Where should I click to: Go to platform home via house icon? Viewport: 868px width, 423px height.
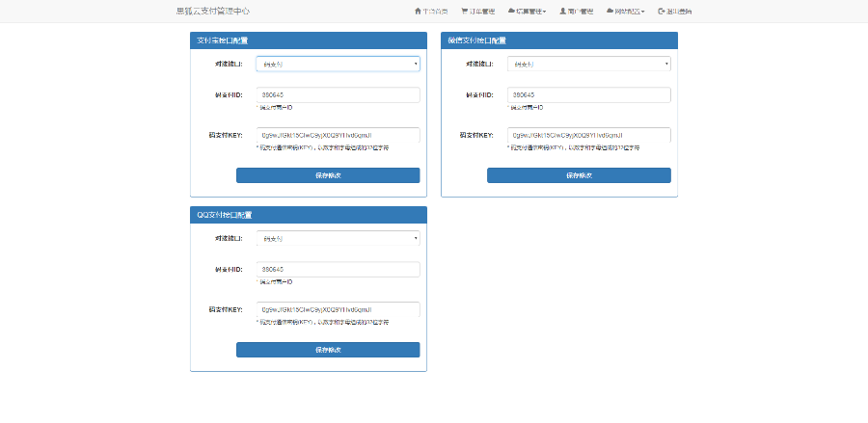click(431, 11)
